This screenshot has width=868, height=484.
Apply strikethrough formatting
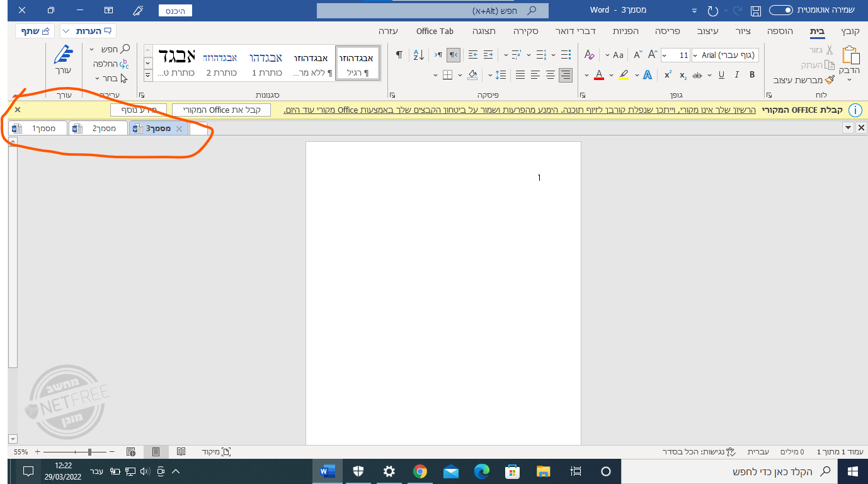click(x=697, y=75)
